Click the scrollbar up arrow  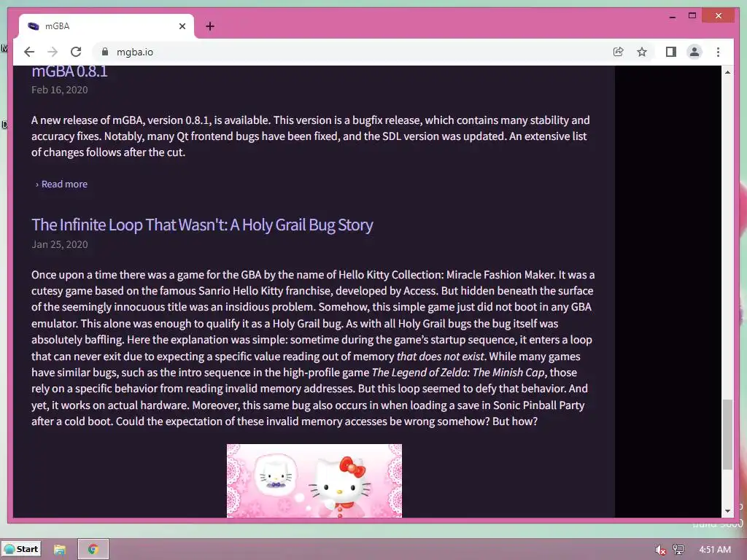(727, 72)
